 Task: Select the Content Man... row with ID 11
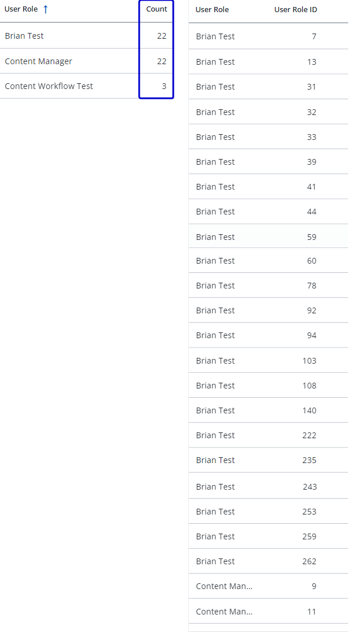click(x=269, y=611)
